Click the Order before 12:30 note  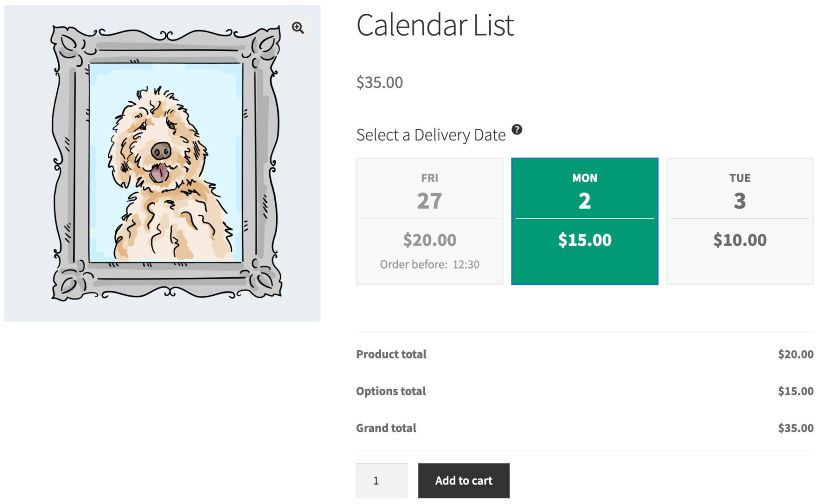pyautogui.click(x=429, y=264)
